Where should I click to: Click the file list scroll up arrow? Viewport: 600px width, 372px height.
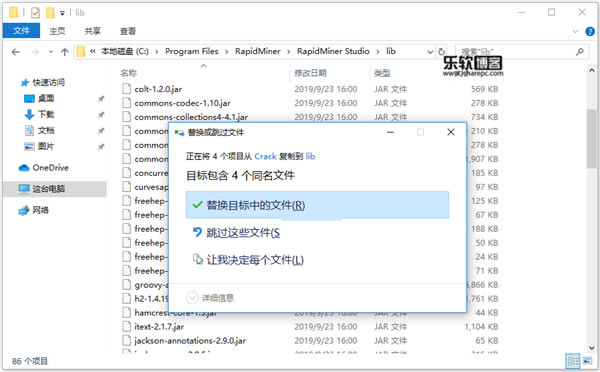tap(592, 70)
